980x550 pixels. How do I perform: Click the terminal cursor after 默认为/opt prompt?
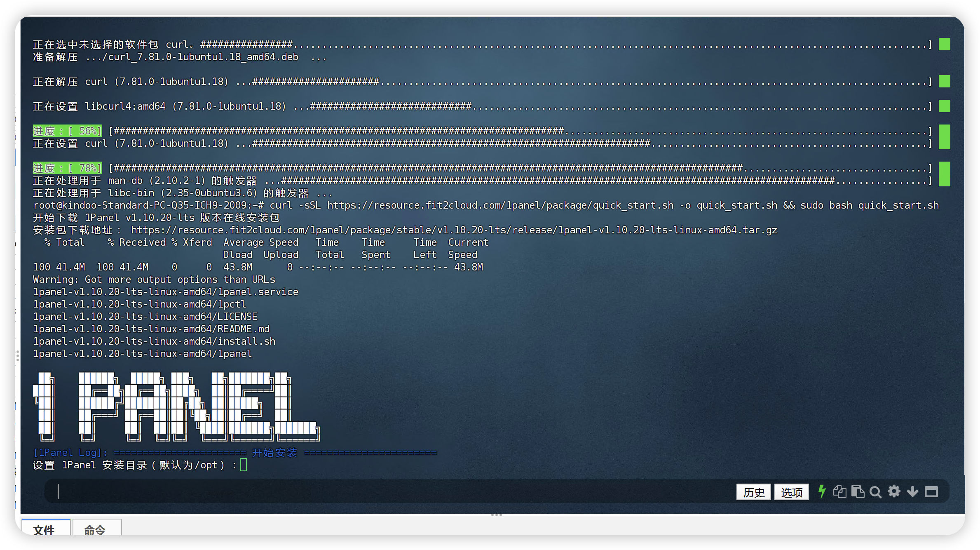point(244,465)
